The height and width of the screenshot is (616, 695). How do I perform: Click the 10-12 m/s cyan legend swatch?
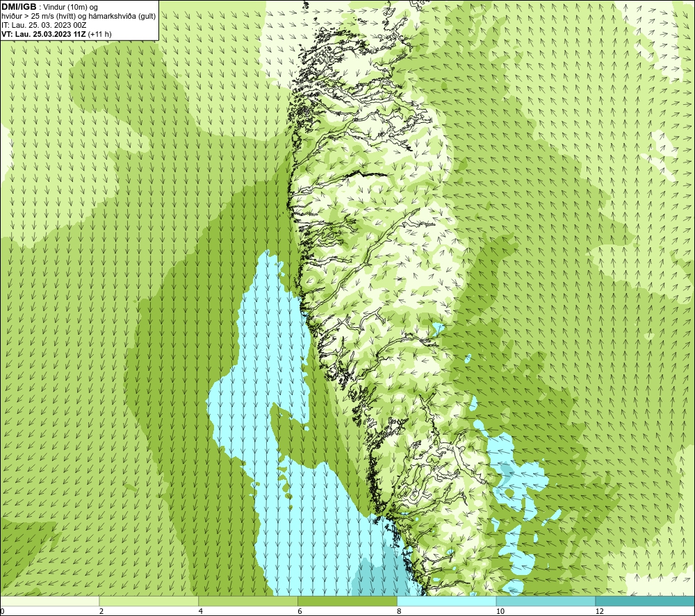(x=546, y=601)
